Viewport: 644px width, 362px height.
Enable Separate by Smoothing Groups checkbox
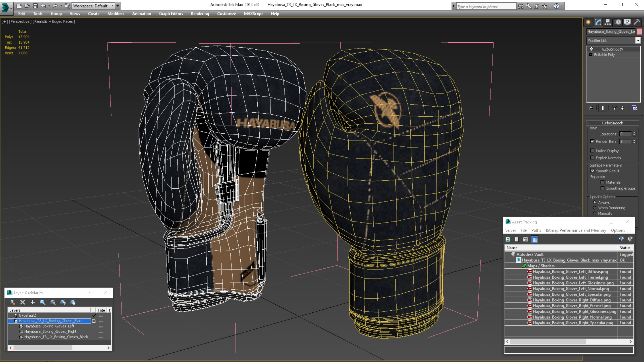pyautogui.click(x=603, y=188)
